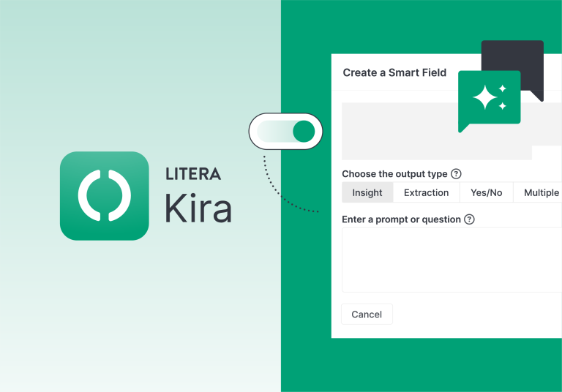Open help icon beside Choose the output type
The image size is (562, 392).
456,174
